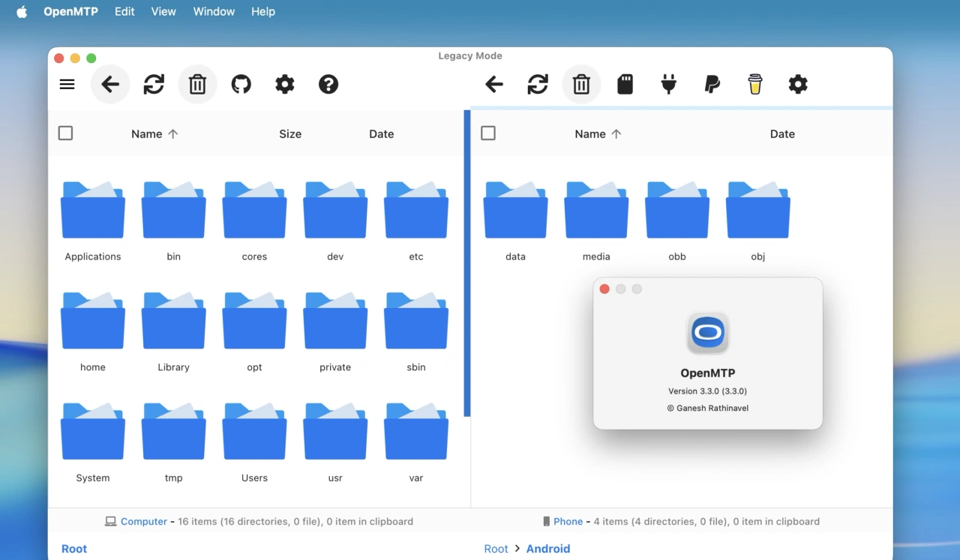The height and width of the screenshot is (560, 960).
Task: Open the Apple menu
Action: point(22,11)
